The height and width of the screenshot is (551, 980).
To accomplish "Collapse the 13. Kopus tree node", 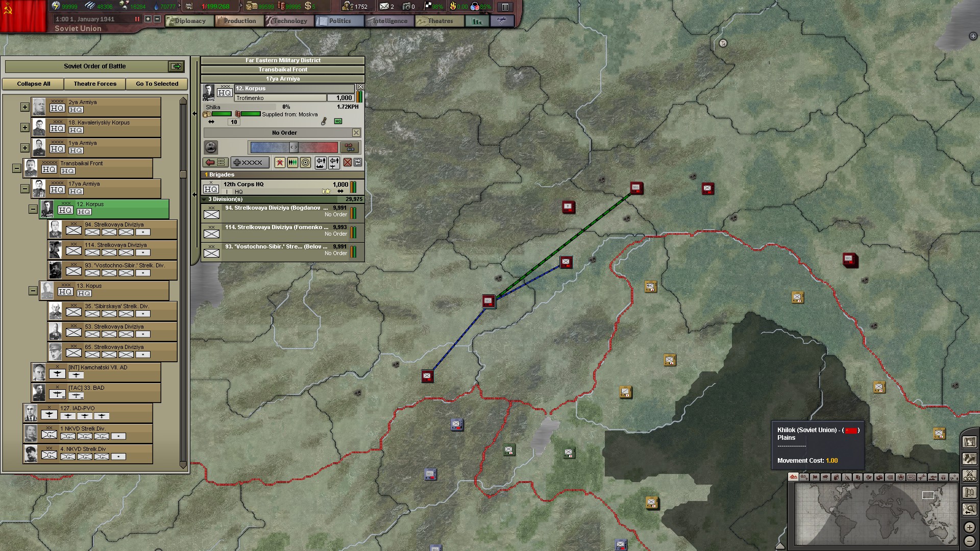I will [x=33, y=291].
